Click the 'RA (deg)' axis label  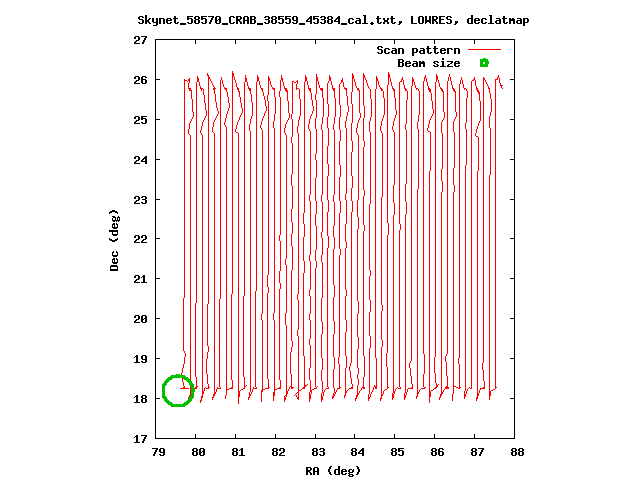coord(333,471)
